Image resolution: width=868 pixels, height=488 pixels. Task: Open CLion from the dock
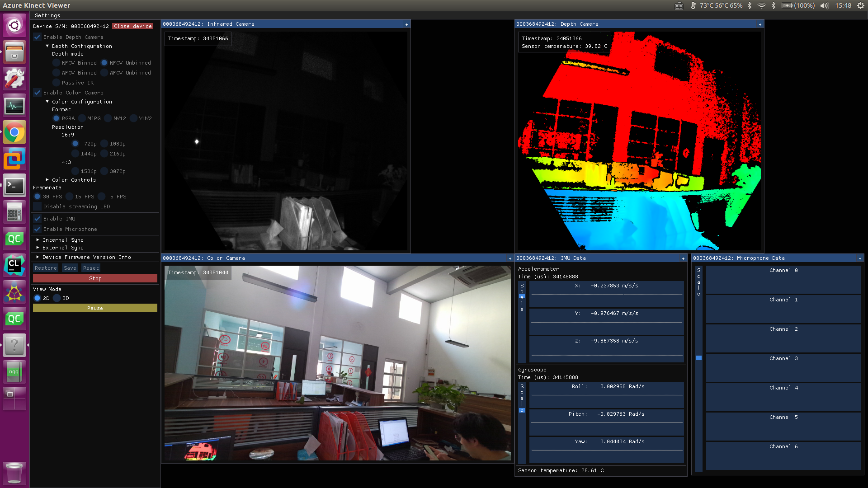(x=14, y=265)
